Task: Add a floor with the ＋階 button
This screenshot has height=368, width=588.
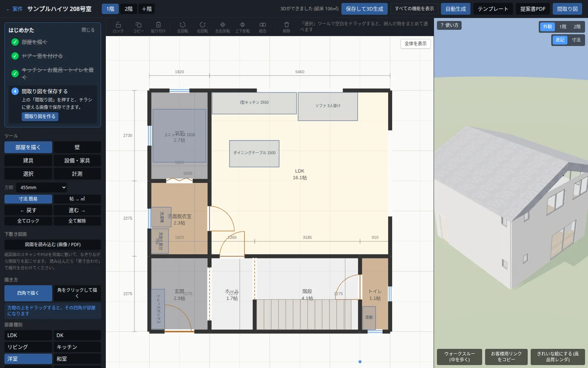Action: tap(147, 9)
